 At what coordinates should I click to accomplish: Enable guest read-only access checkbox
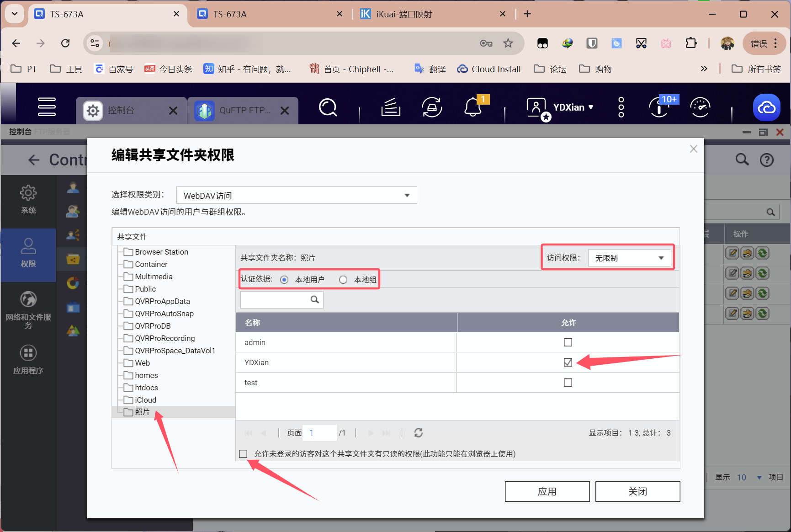click(243, 454)
